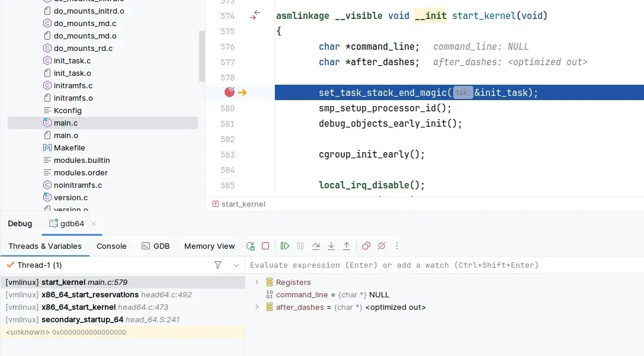Select start_kernel main.c:579 stack frame

(123, 282)
